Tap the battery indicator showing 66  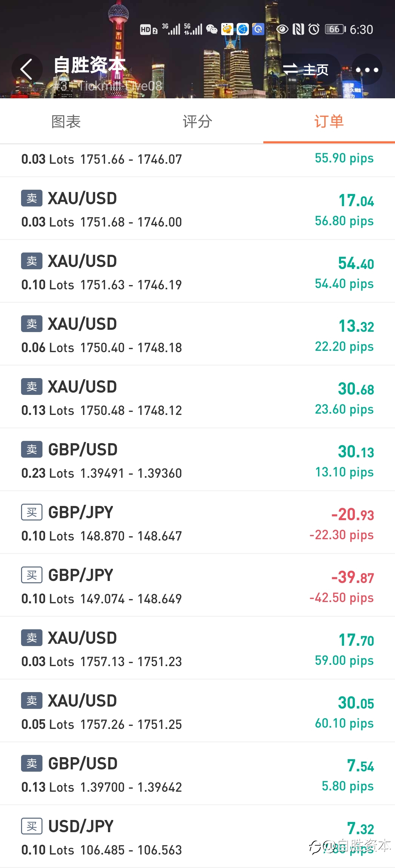coord(335,29)
